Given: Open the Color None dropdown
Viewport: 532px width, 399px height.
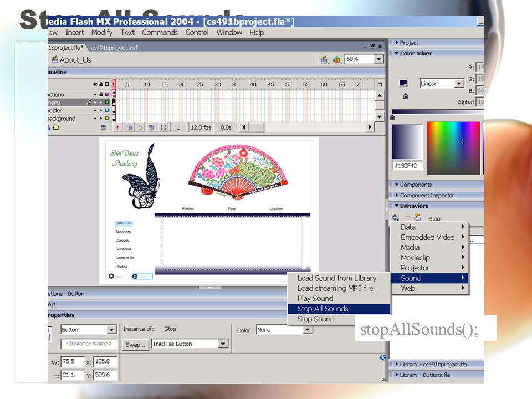Looking at the screenshot, I should pos(308,330).
